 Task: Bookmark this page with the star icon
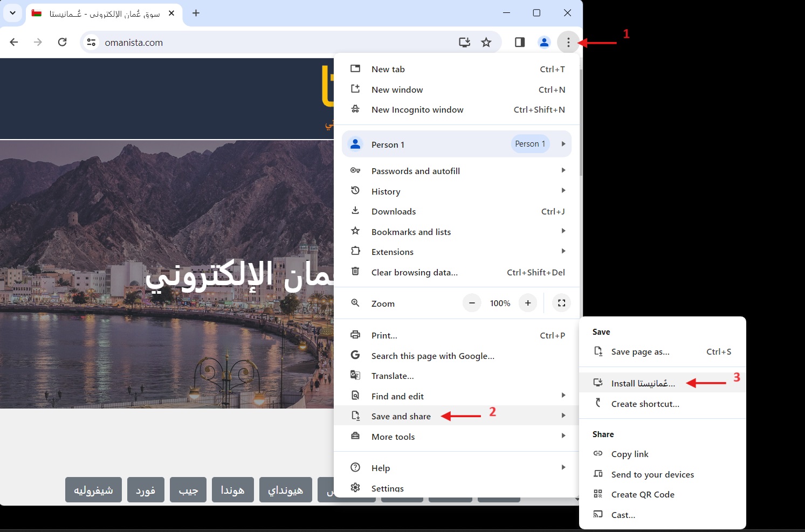pyautogui.click(x=486, y=42)
